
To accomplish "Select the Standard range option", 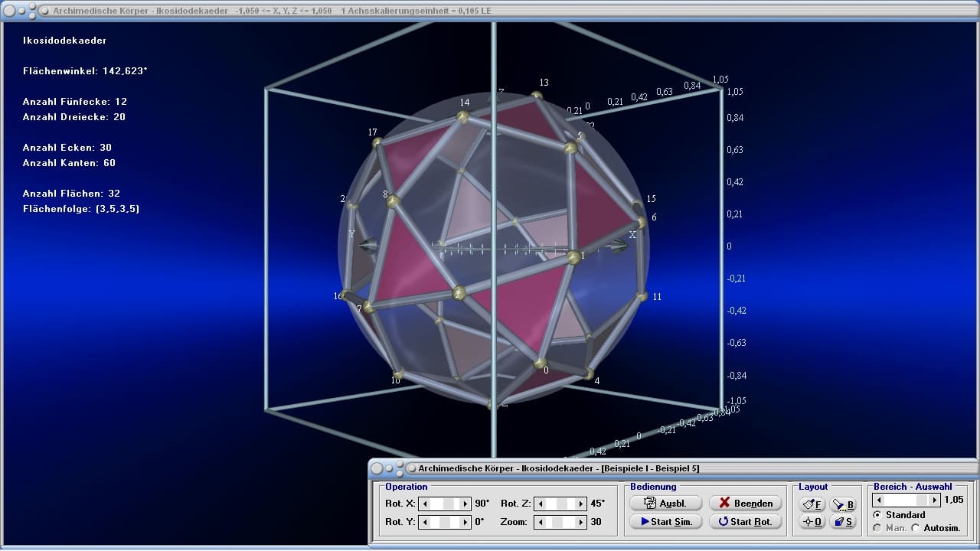I will click(x=877, y=515).
